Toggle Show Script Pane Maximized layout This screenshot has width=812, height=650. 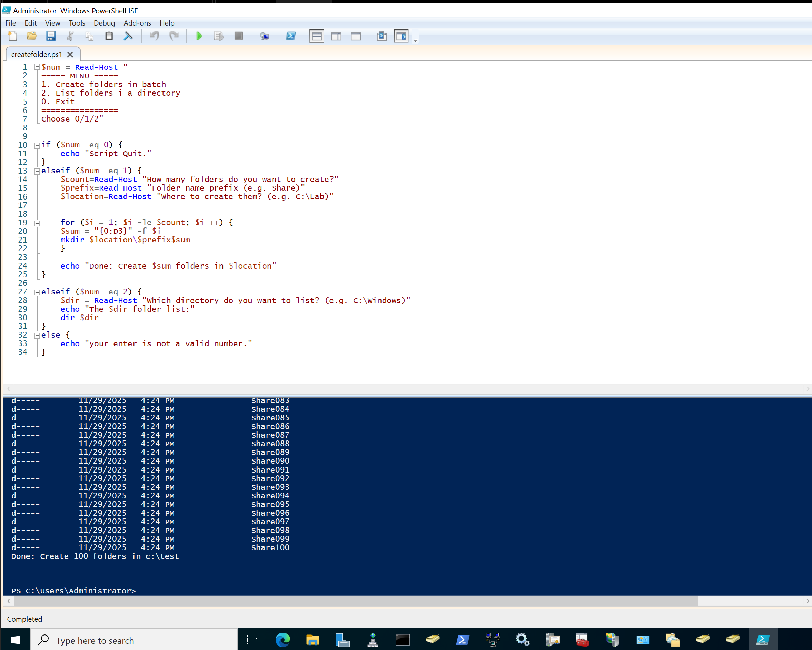(356, 36)
